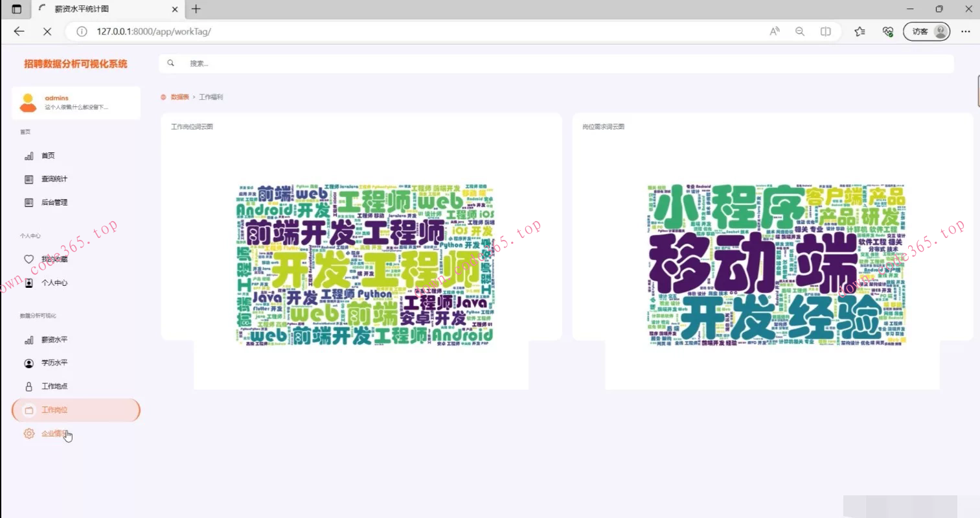Viewport: 980px width, 518px height.
Task: Go to 后台管理 page
Action: coord(54,203)
